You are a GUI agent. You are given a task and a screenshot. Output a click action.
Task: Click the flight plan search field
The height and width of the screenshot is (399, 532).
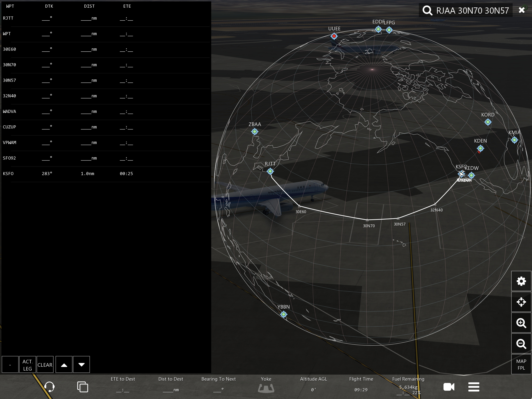click(x=472, y=10)
